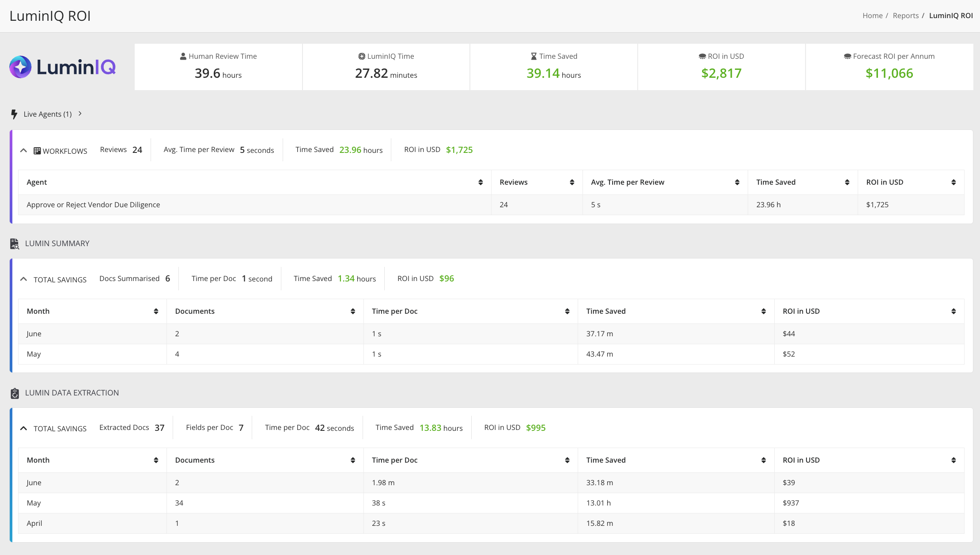Click the $52 ROI cell
Viewport: 980px width, 555px height.
[869, 354]
